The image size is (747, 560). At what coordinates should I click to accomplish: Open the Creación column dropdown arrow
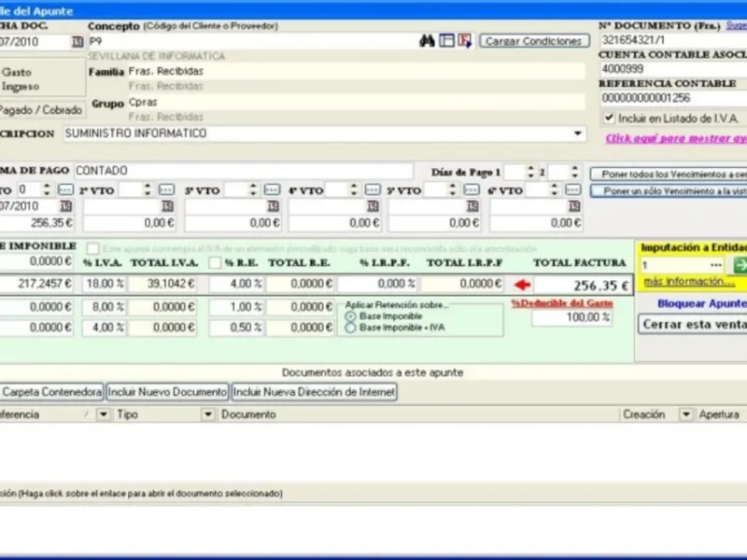(685, 414)
